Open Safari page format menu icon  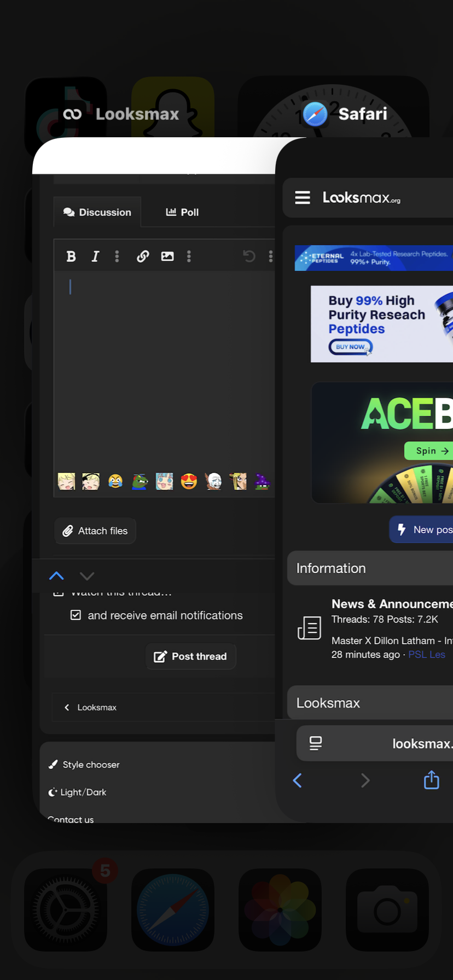point(316,743)
